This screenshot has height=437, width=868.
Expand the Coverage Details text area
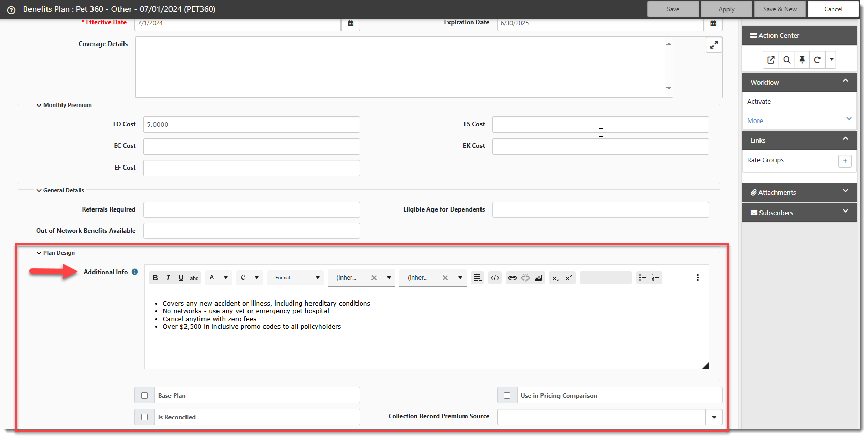pyautogui.click(x=714, y=46)
